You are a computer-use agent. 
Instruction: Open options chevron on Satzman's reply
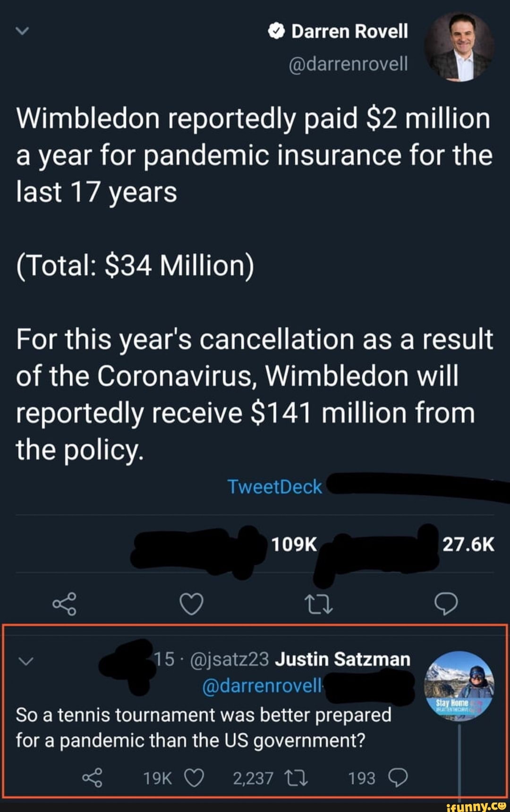(x=25, y=661)
